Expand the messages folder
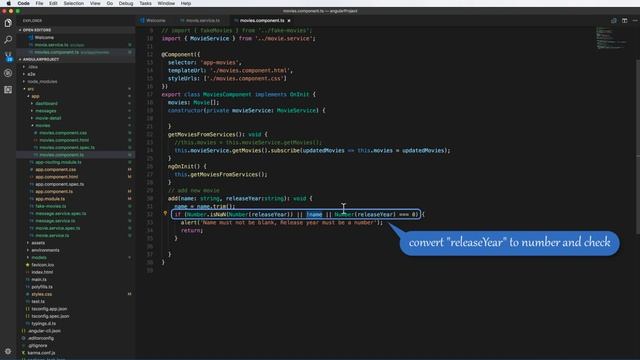 45,111
